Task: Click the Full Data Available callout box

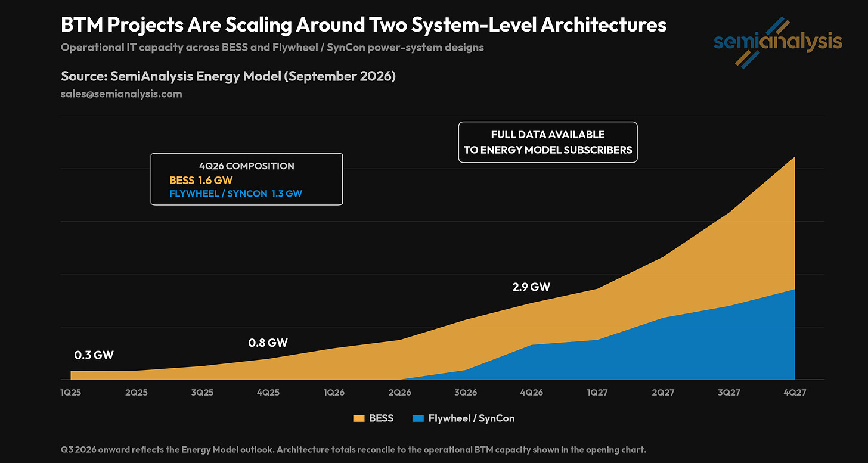Action: pos(548,142)
